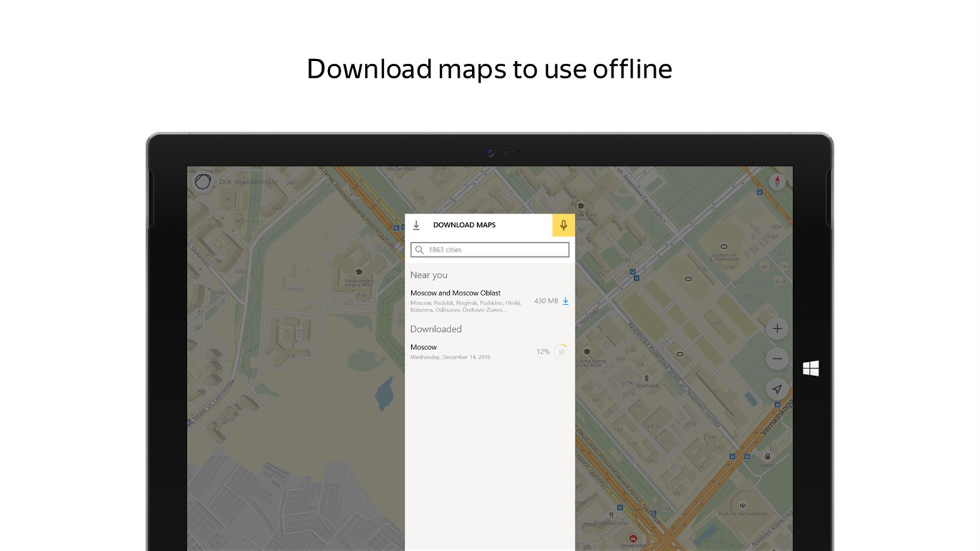Click the Downloaded section header

click(436, 328)
